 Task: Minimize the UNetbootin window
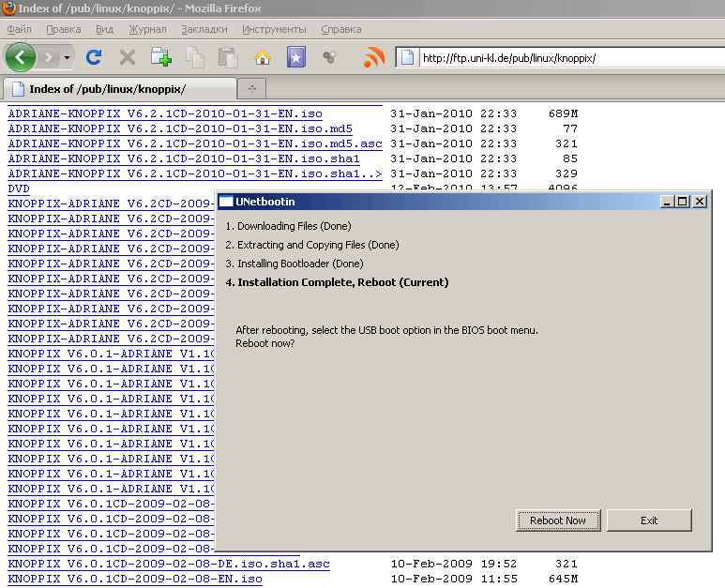coord(667,202)
